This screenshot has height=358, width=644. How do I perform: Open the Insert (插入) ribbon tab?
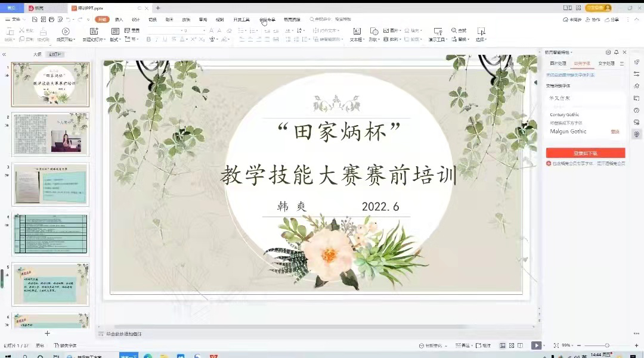(119, 20)
